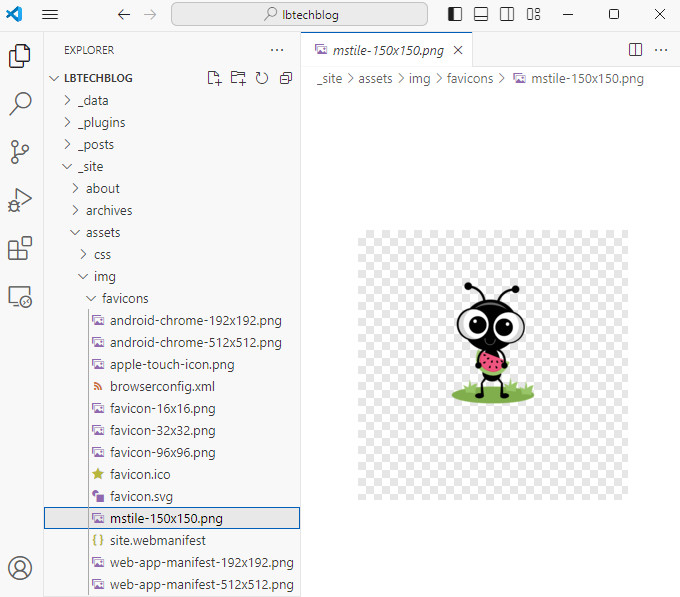Click the New Folder icon in explorer

coord(238,78)
